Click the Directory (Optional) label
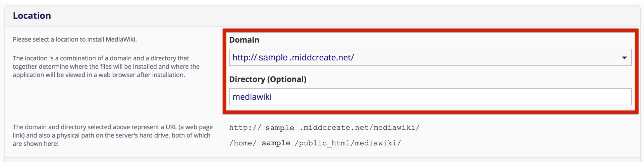The width and height of the screenshot is (644, 164). (x=268, y=79)
